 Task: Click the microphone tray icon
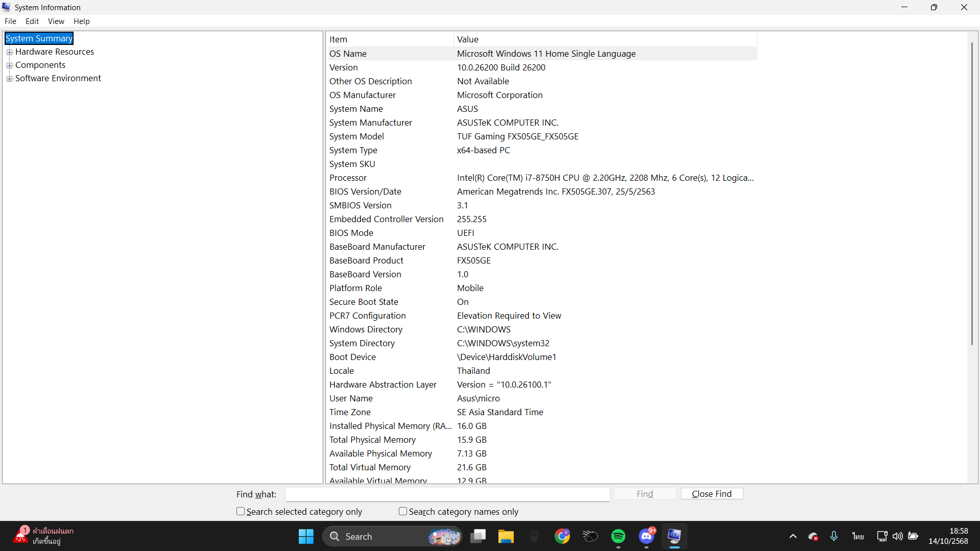[x=834, y=536]
